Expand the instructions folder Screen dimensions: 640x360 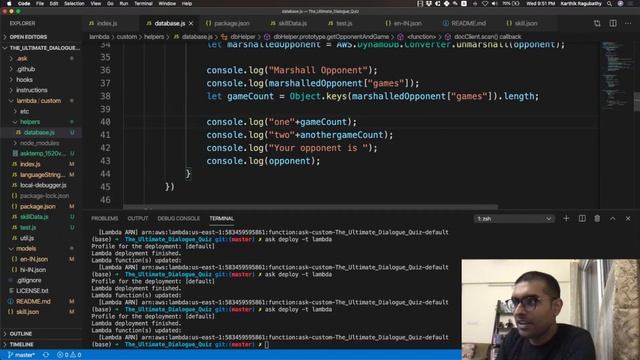point(41,90)
